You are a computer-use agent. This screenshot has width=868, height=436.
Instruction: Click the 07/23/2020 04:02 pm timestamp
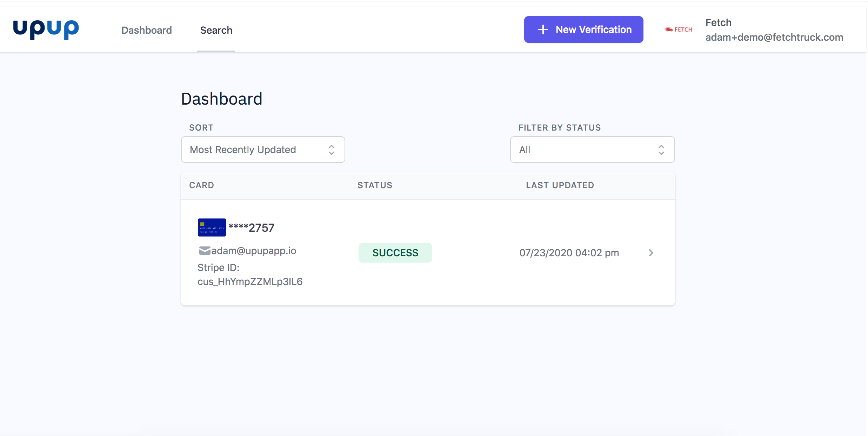click(x=569, y=253)
